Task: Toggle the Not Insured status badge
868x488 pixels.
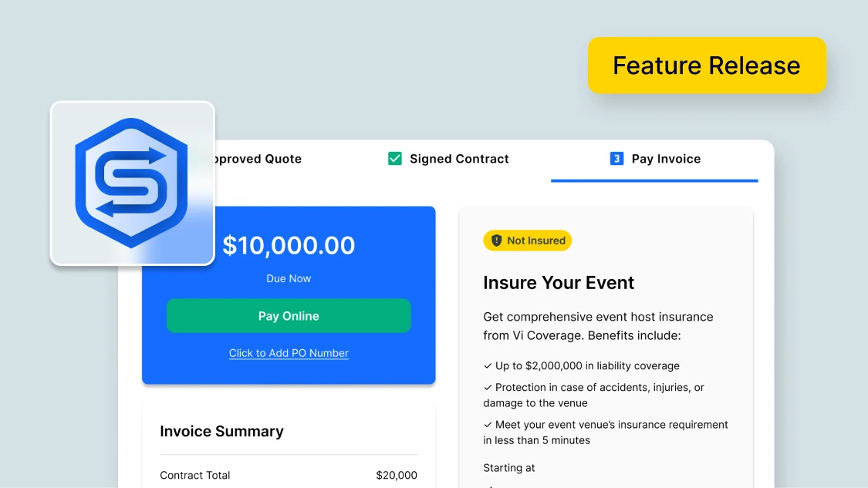Action: coord(527,241)
